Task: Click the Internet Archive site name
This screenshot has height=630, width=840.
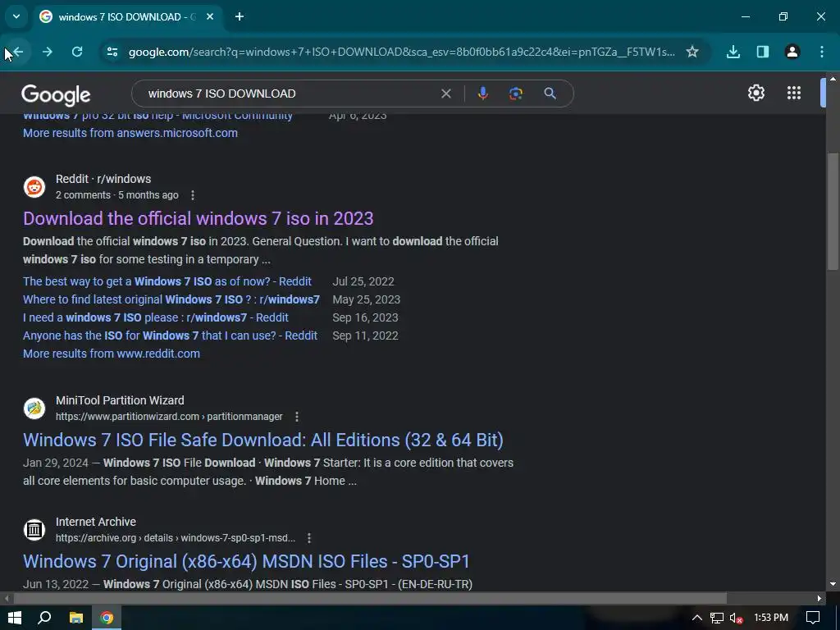Action: click(96, 522)
